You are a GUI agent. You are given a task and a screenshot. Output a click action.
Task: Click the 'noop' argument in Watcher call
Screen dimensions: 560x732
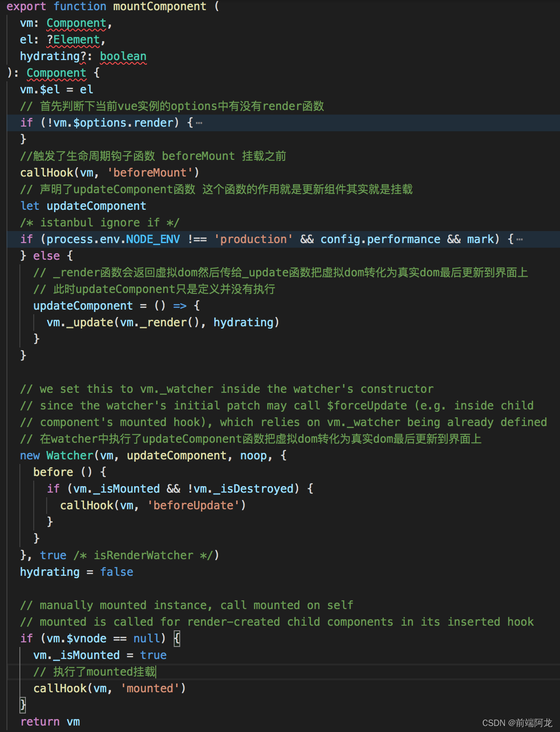254,456
